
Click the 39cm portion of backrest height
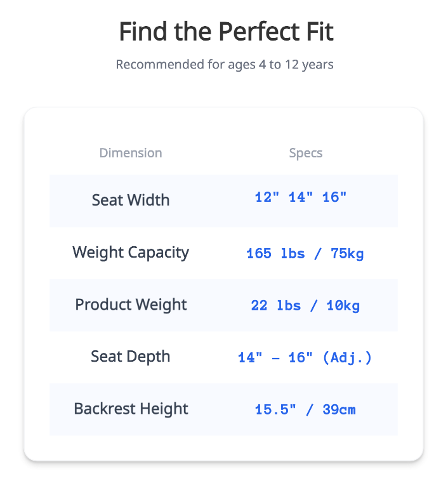pyautogui.click(x=339, y=410)
